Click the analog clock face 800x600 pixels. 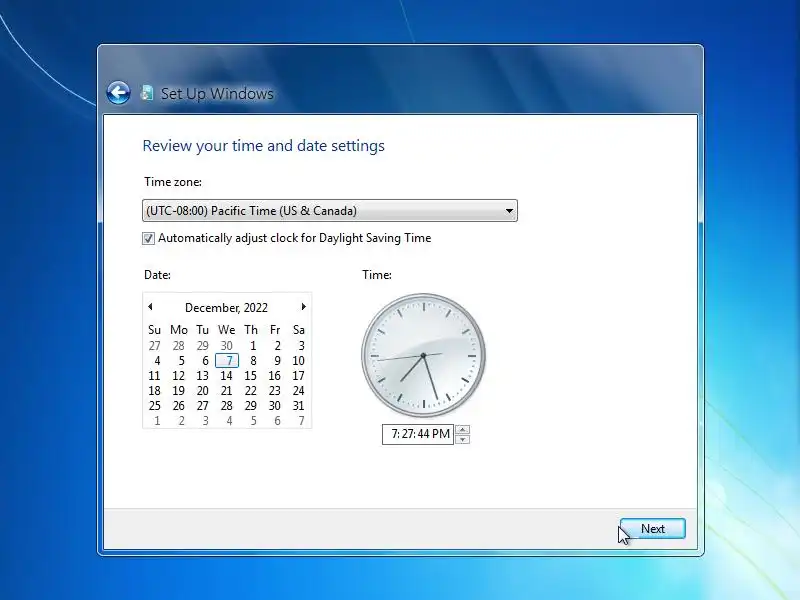point(423,355)
